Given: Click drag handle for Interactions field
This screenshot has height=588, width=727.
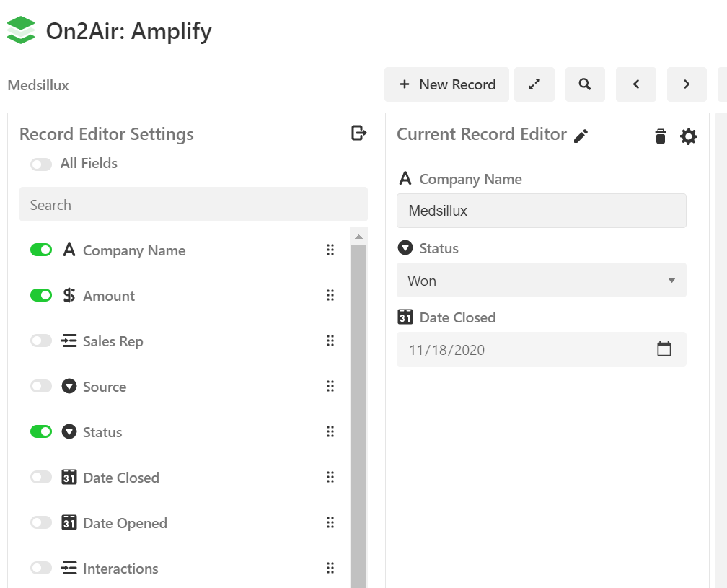Looking at the screenshot, I should coord(330,568).
